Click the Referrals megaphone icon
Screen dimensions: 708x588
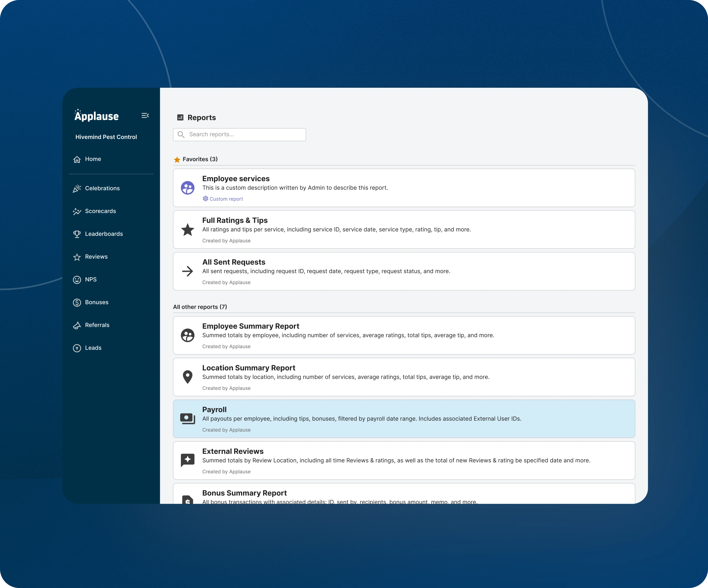[77, 325]
